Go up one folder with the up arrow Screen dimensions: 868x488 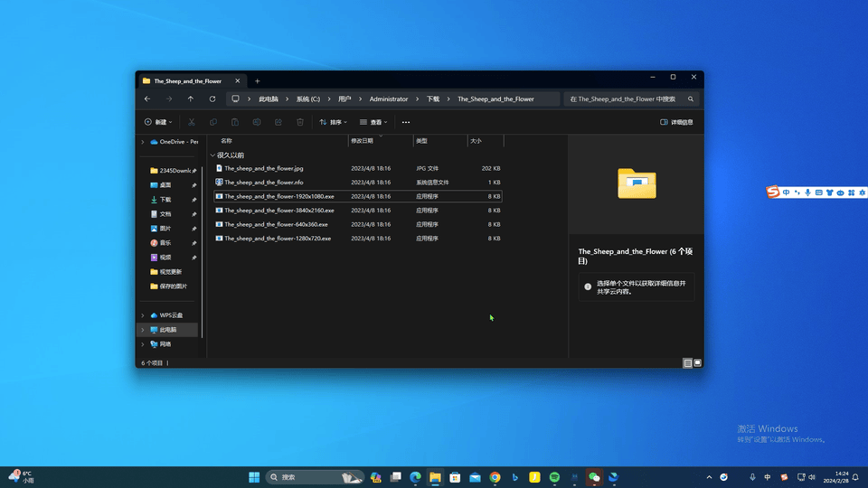[x=191, y=99]
